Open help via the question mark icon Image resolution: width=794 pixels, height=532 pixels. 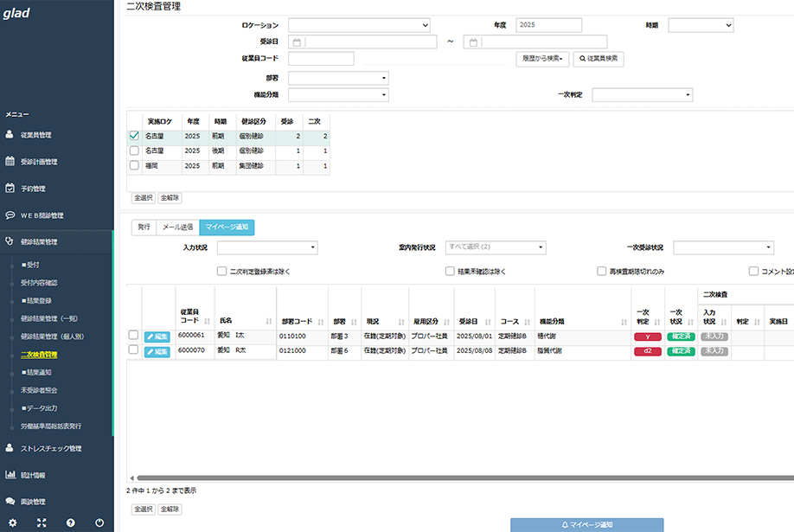pyautogui.click(x=70, y=522)
